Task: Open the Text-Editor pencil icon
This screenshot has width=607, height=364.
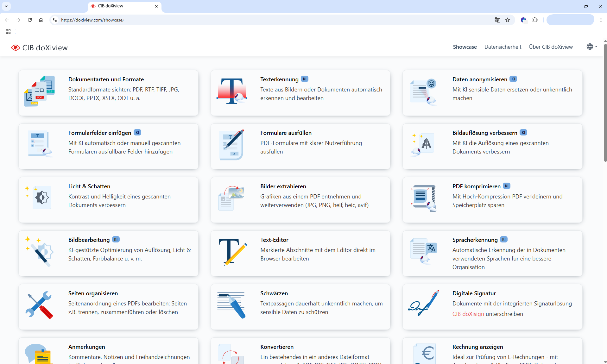Action: pos(232,252)
